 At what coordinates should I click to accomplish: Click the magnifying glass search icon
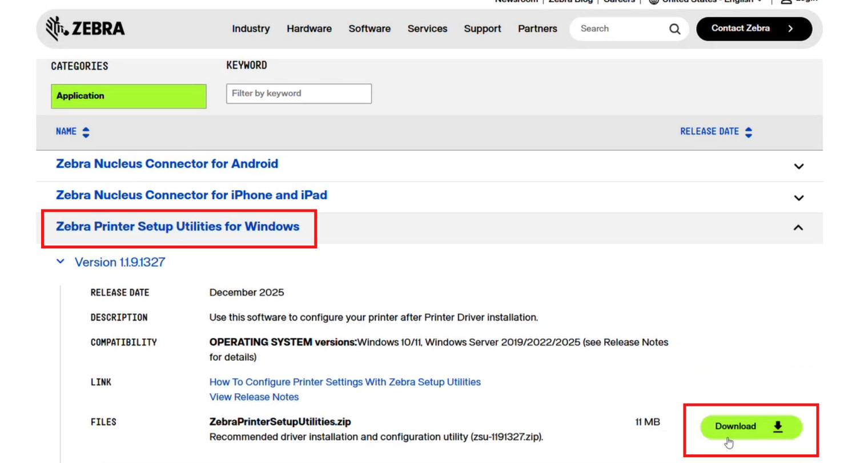click(674, 29)
